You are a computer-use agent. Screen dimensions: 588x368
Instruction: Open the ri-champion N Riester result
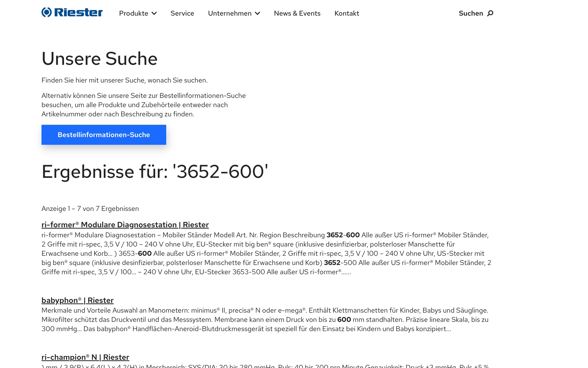pos(85,357)
